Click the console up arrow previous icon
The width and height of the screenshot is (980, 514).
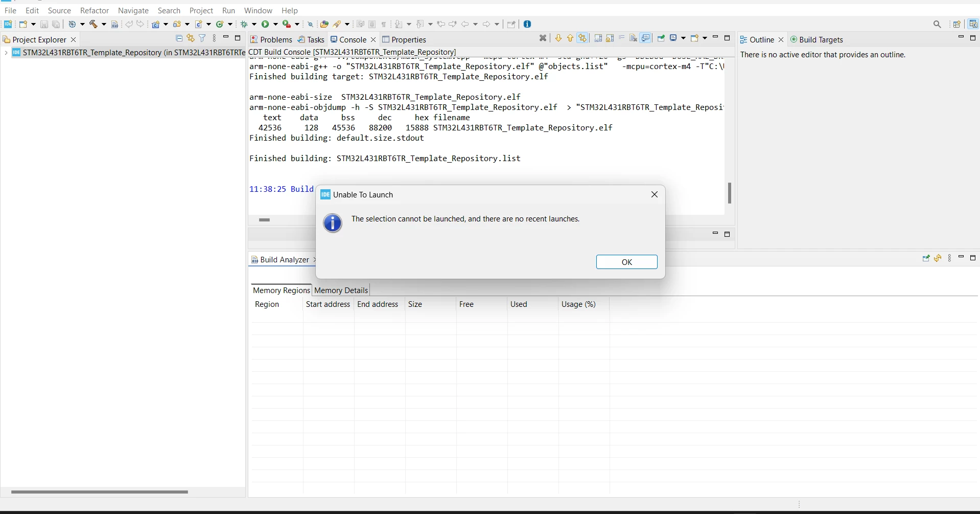[570, 38]
